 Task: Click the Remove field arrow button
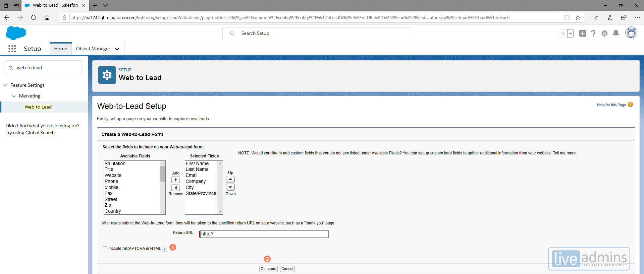point(175,188)
